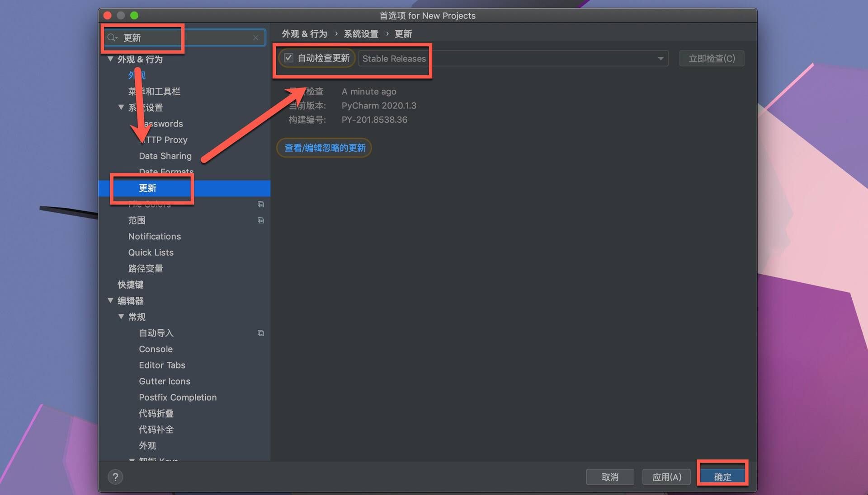Viewport: 868px width, 495px height.
Task: Select 更新 from the settings sidebar
Action: coord(148,187)
